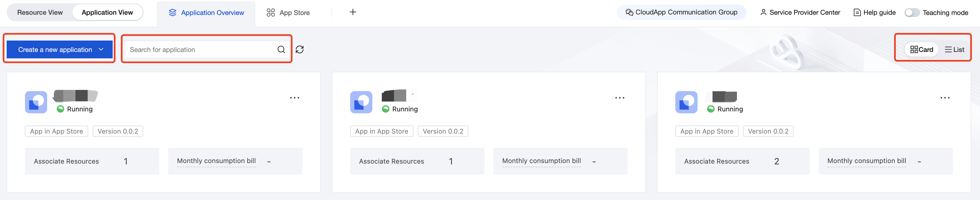The image size is (980, 200).
Task: Switch to List layout view
Action: [954, 49]
